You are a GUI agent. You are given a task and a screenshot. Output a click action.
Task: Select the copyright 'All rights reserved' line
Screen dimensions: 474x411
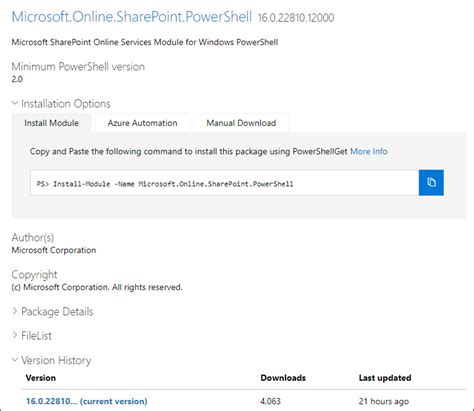click(97, 287)
